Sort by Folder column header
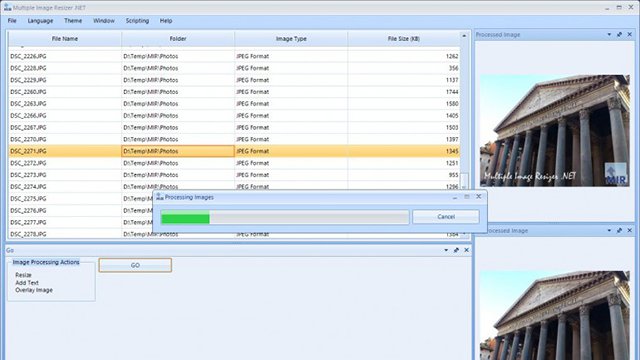Viewport: 640px width, 360px height. [178, 39]
